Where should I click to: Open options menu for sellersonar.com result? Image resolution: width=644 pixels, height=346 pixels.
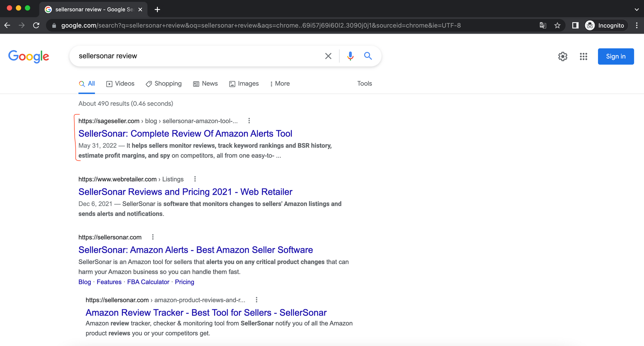[153, 237]
